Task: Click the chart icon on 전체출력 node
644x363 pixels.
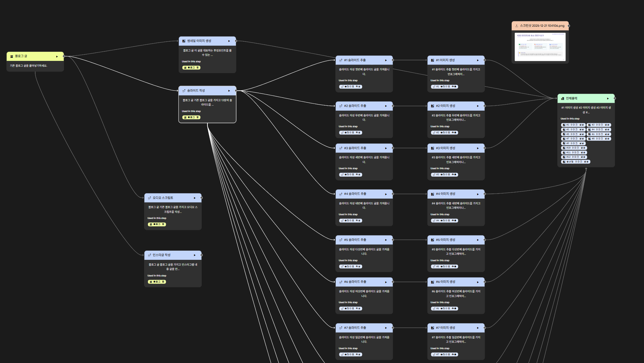Action: (562, 98)
